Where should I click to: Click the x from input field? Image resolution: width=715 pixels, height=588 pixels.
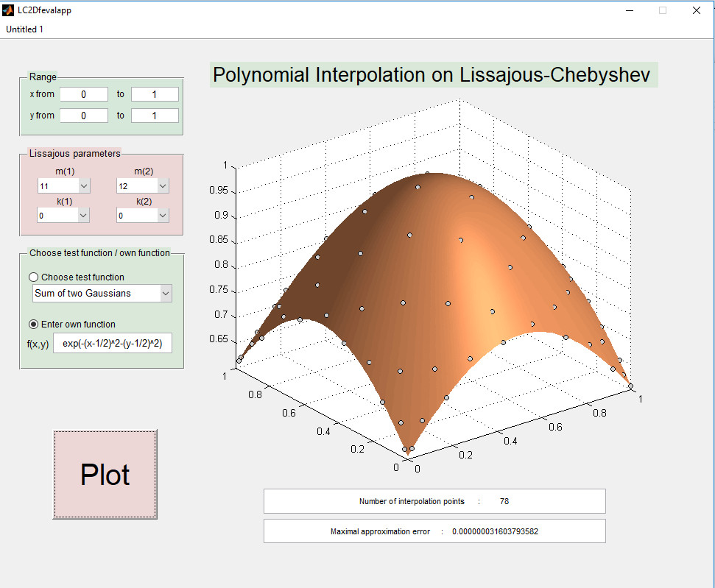point(84,94)
